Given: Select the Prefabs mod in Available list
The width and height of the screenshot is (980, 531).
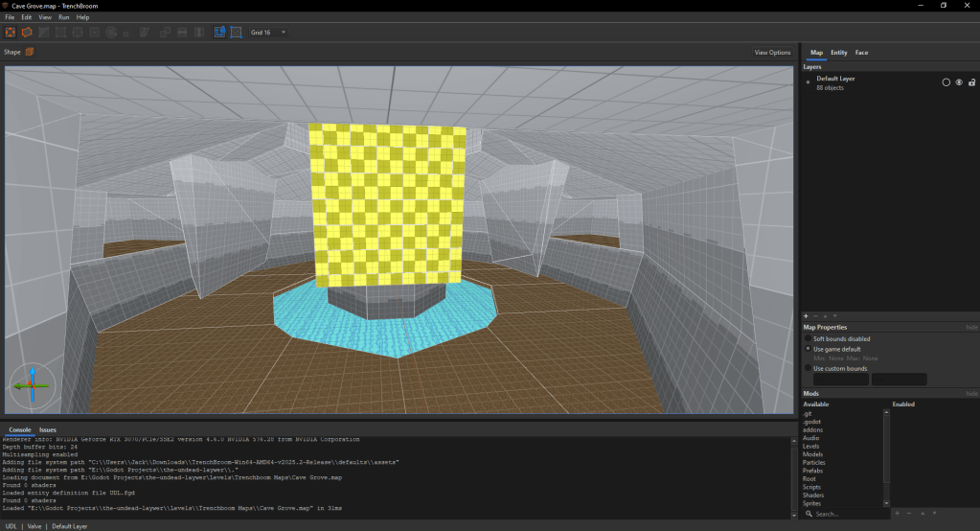Looking at the screenshot, I should [x=810, y=471].
